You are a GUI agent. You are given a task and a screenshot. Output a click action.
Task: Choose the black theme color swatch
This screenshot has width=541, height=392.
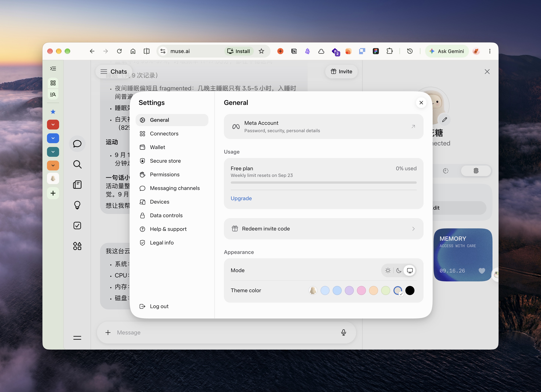click(x=410, y=290)
